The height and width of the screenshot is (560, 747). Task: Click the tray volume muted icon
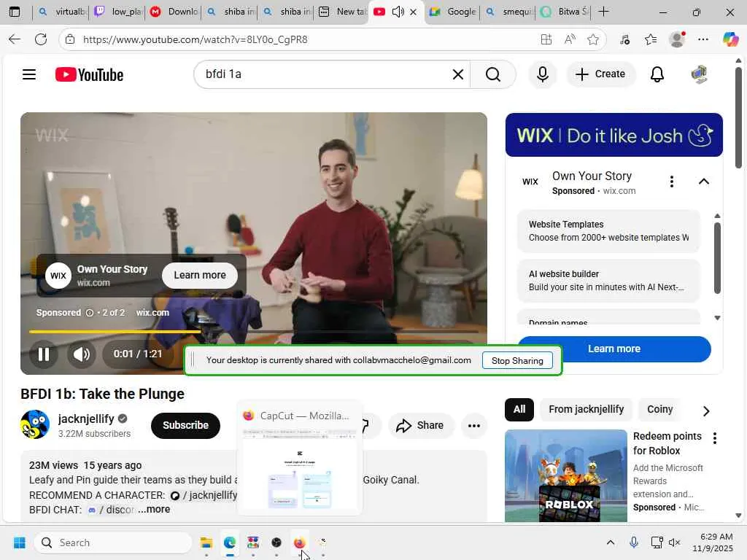(674, 542)
